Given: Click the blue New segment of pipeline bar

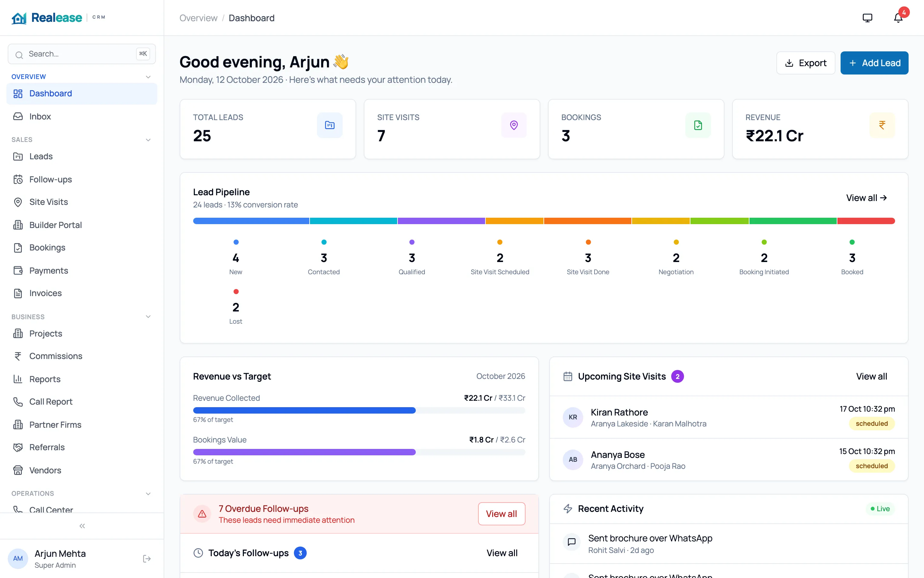Looking at the screenshot, I should (x=251, y=221).
